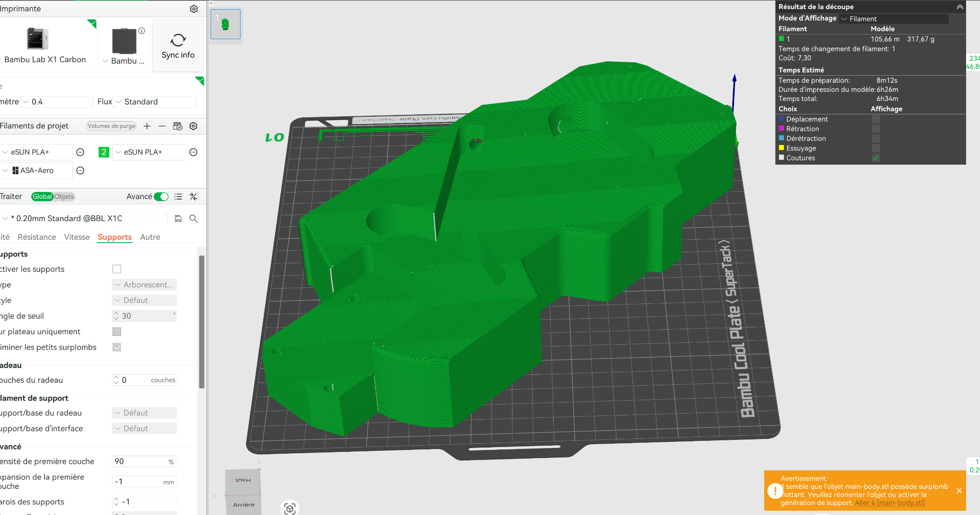This screenshot has height=515, width=980.
Task: Open the Bambu plate type dropdown
Action: pos(123,61)
